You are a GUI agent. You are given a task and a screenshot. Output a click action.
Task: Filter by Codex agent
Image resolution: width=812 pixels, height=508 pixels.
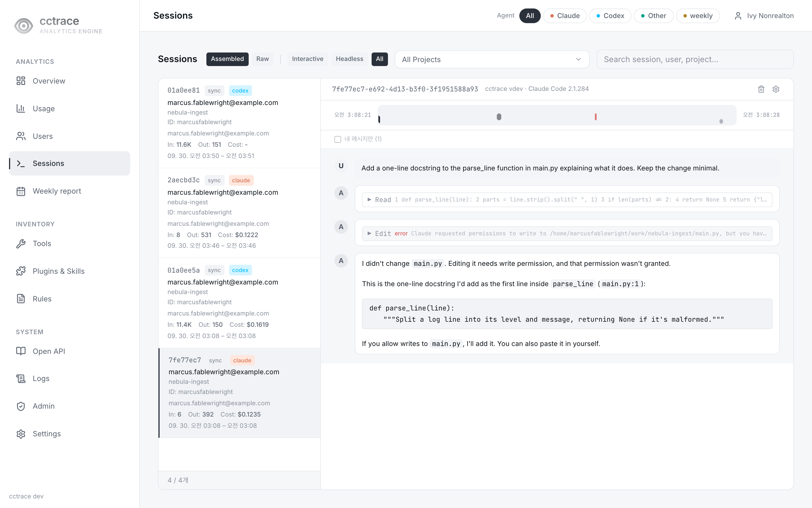pyautogui.click(x=610, y=16)
